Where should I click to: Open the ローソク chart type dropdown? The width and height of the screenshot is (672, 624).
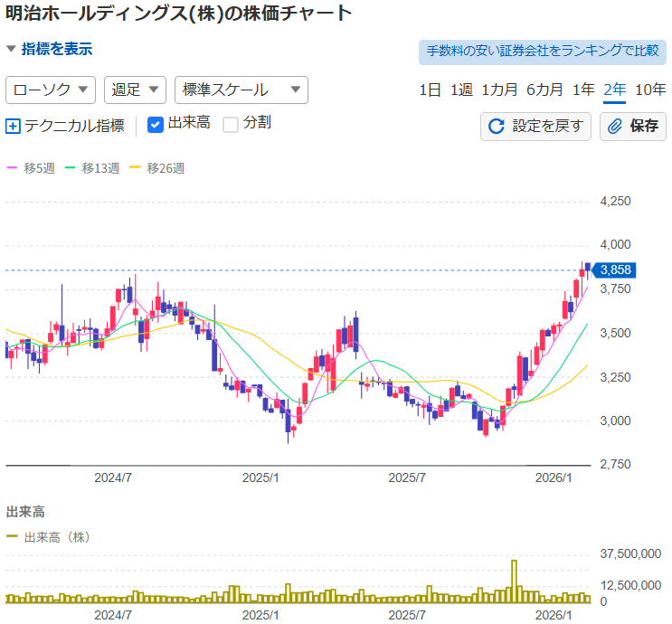51,90
